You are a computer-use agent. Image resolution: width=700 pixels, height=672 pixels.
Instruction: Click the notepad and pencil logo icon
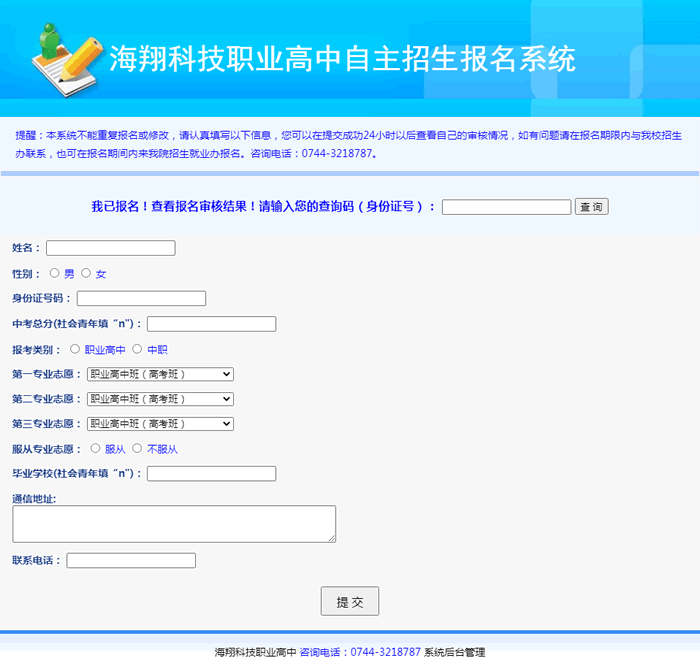coord(67,60)
